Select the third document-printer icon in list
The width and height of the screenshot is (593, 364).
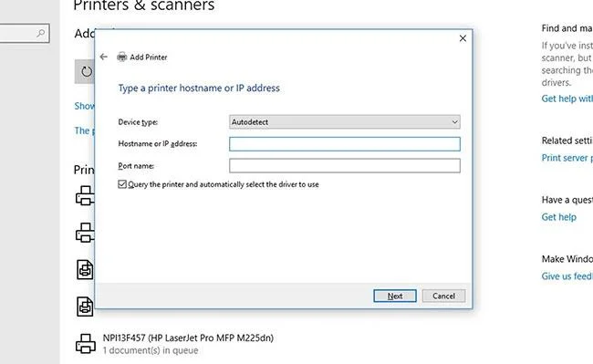click(85, 269)
